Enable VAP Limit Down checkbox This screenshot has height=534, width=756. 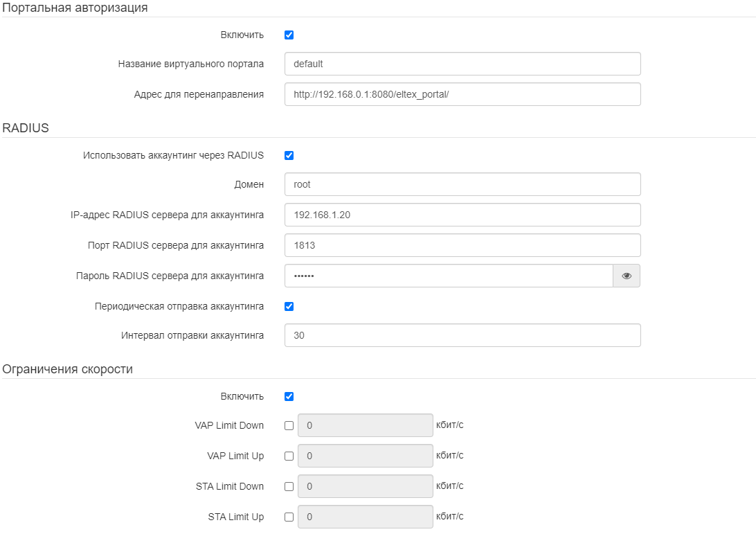point(289,426)
